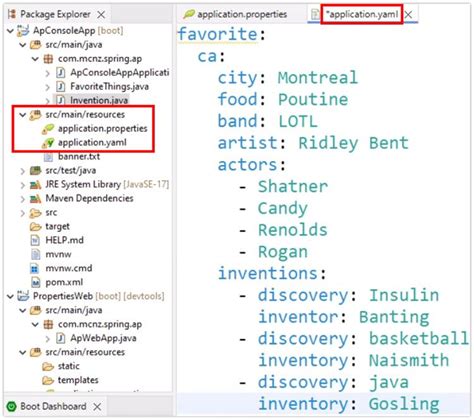
Task: Collapse the ApConsoleApp project
Action: (10, 31)
